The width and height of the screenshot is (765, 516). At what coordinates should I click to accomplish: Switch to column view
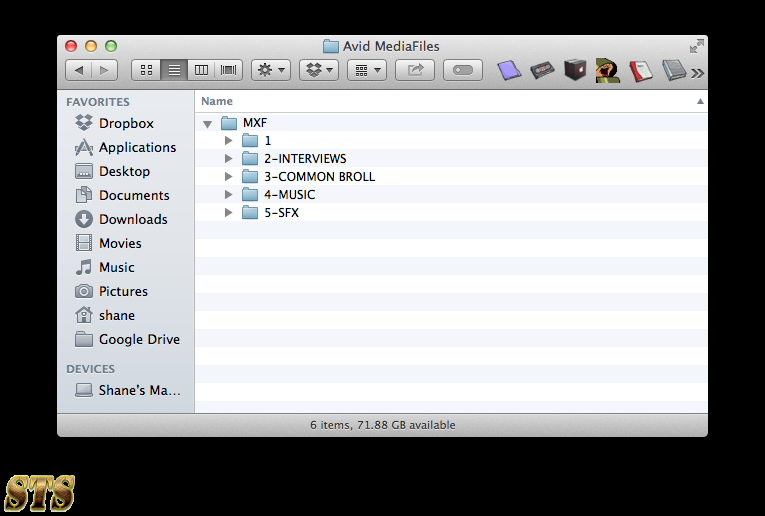pos(201,70)
